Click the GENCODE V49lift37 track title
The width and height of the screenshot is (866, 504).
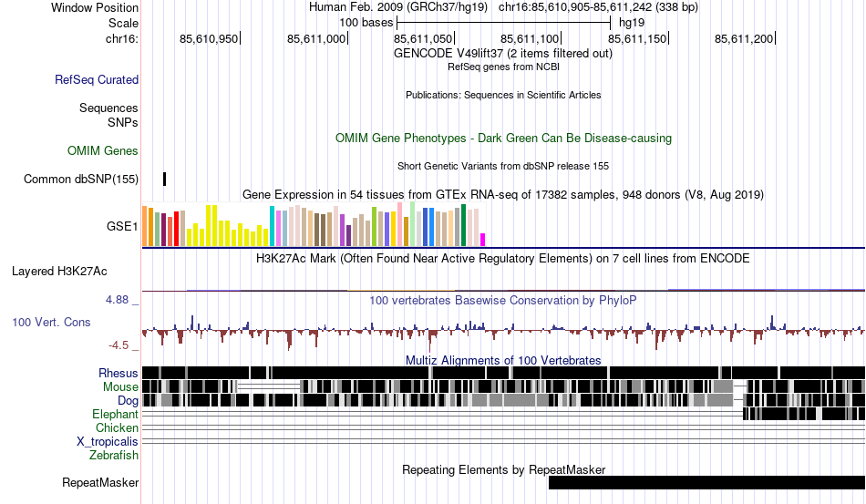tap(503, 54)
